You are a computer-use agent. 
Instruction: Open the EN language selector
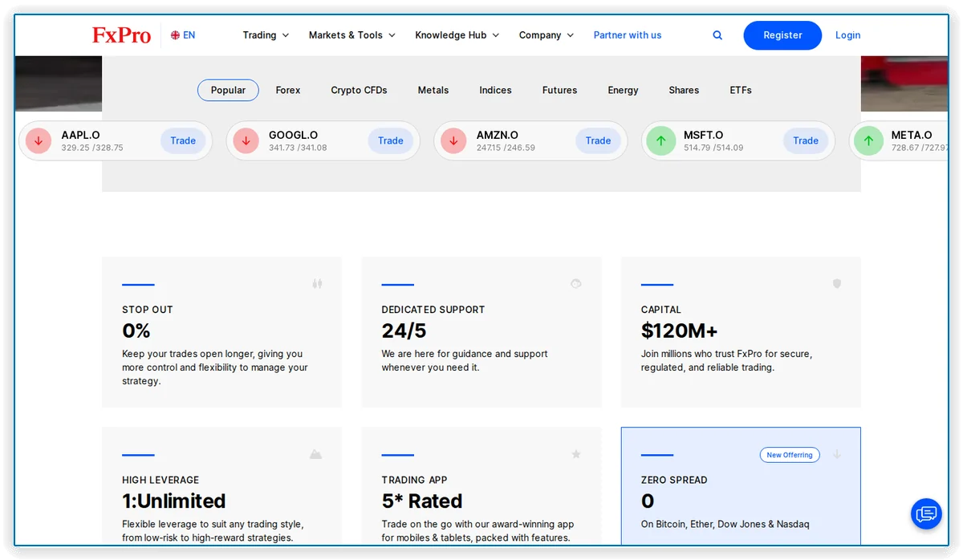pos(183,35)
